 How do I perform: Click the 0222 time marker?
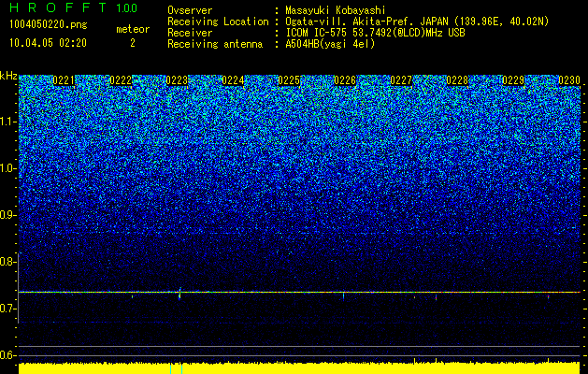pyautogui.click(x=121, y=80)
